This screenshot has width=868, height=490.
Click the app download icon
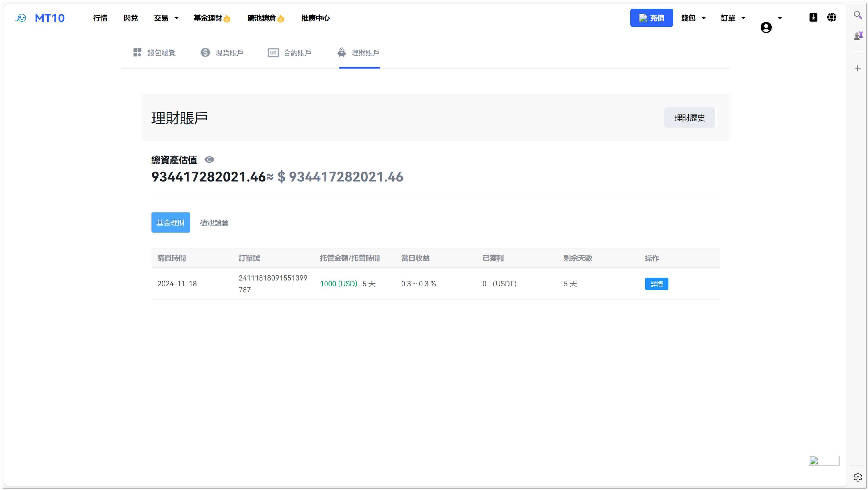813,18
